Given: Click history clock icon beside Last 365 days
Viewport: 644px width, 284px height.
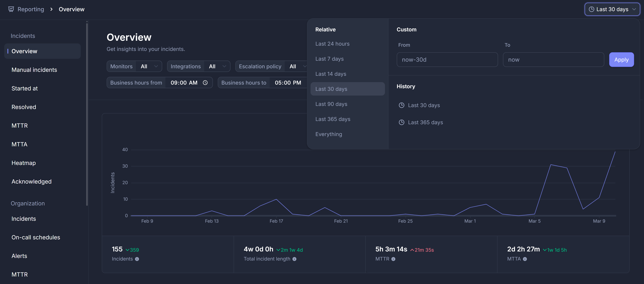Looking at the screenshot, I should click(401, 122).
